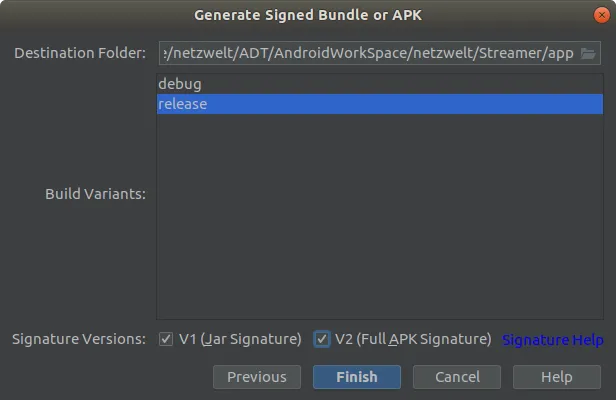The image size is (616, 400).
Task: Toggle the V2 Full APK Signature checkbox
Action: (322, 339)
